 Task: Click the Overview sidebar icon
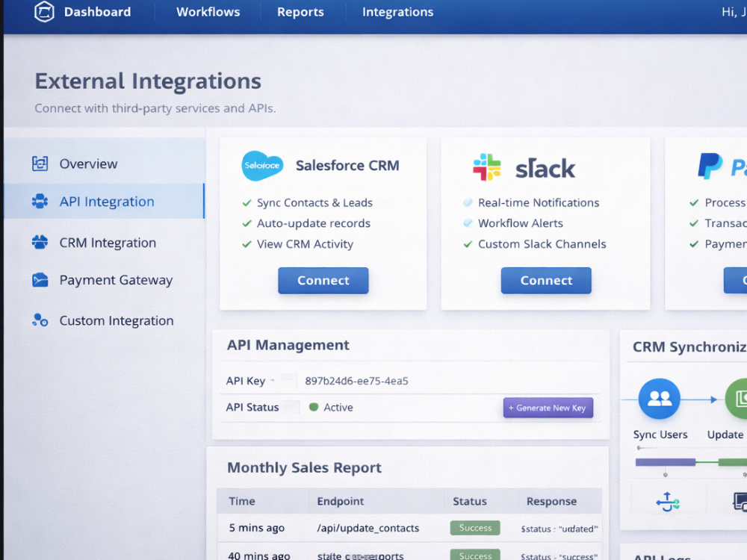40,164
